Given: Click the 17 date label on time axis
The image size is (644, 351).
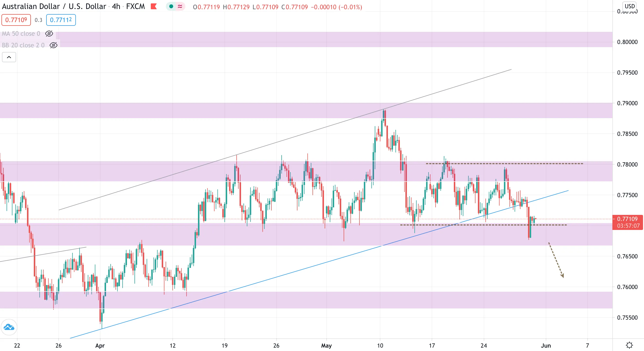Looking at the screenshot, I should [x=432, y=345].
